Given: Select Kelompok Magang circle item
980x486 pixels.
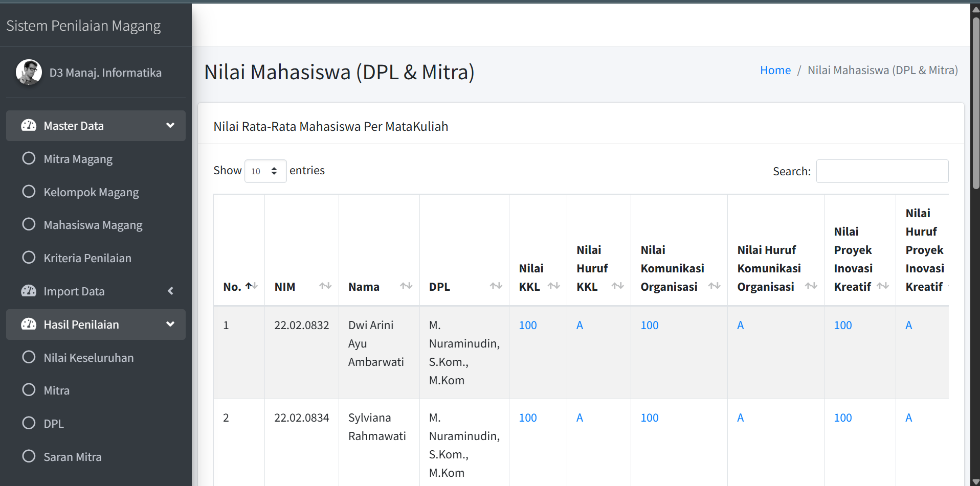Looking at the screenshot, I should [x=29, y=192].
